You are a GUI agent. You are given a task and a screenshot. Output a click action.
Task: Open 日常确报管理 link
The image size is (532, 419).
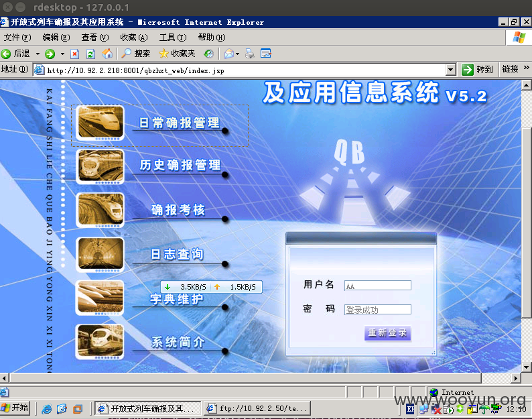click(180, 123)
